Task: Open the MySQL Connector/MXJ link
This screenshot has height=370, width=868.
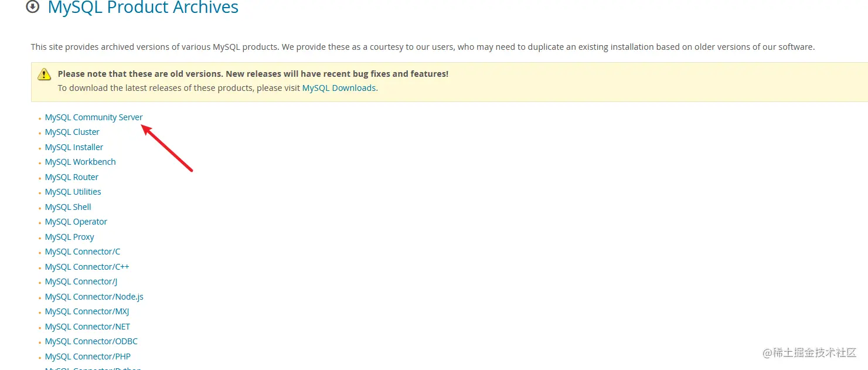Action: tap(87, 311)
